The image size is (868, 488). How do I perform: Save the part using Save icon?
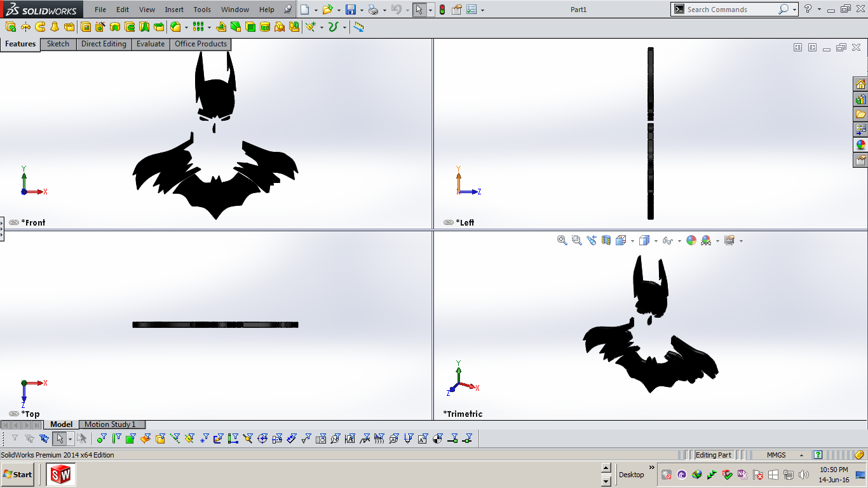[350, 10]
